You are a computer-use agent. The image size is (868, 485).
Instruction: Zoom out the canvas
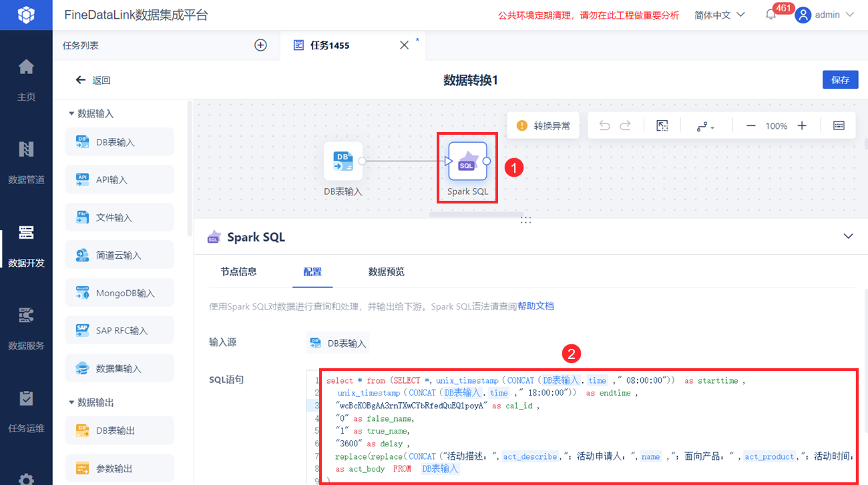tap(751, 125)
